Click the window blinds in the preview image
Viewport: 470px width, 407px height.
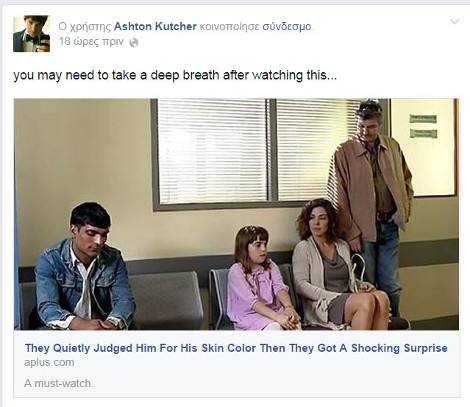(x=257, y=152)
